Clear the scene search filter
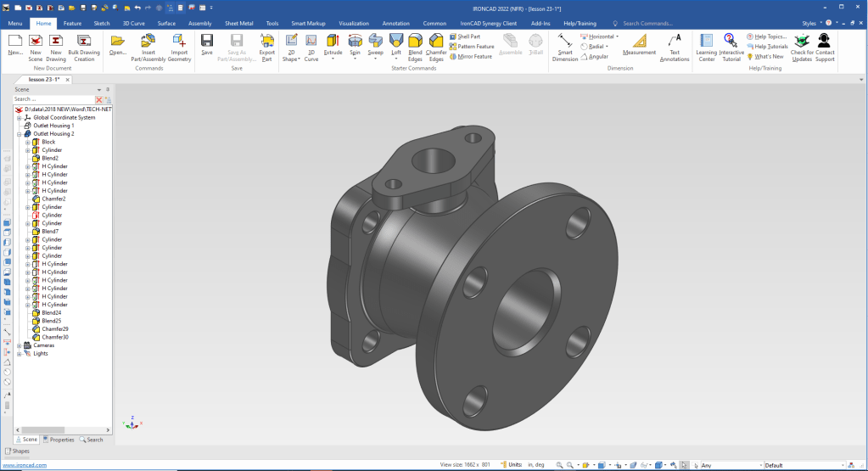Image resolution: width=868 pixels, height=471 pixels. tap(99, 99)
